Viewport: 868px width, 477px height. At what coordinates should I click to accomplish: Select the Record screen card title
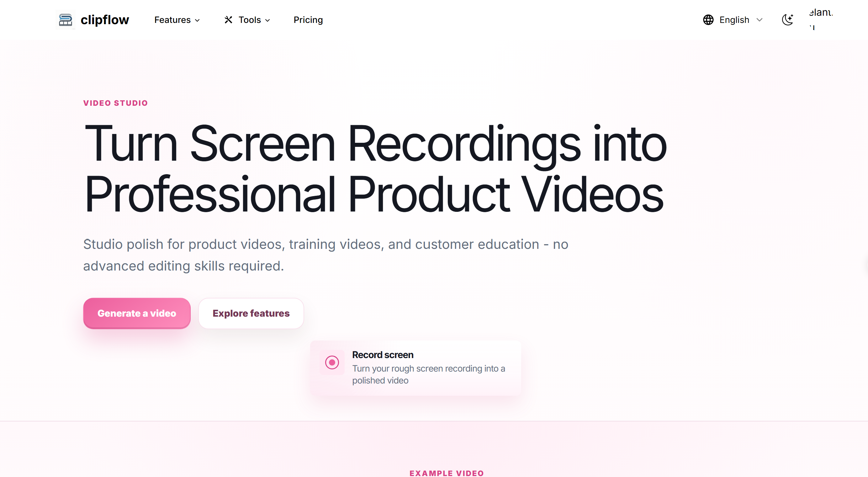tap(383, 355)
